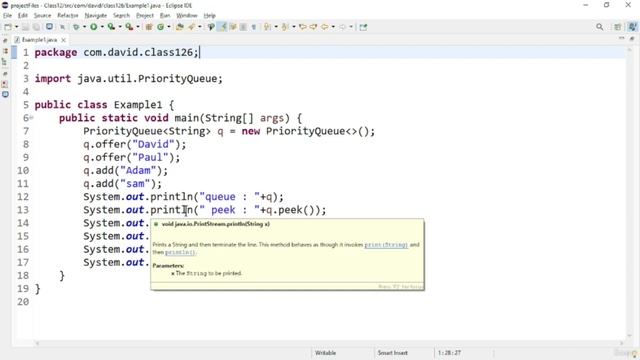Select the Example1.java editor tab
The width and height of the screenshot is (640, 360).
[x=39, y=40]
